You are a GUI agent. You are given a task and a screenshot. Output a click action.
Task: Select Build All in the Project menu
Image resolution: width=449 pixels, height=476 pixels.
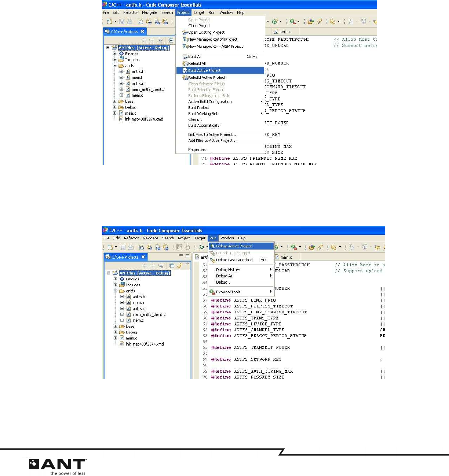220,56
